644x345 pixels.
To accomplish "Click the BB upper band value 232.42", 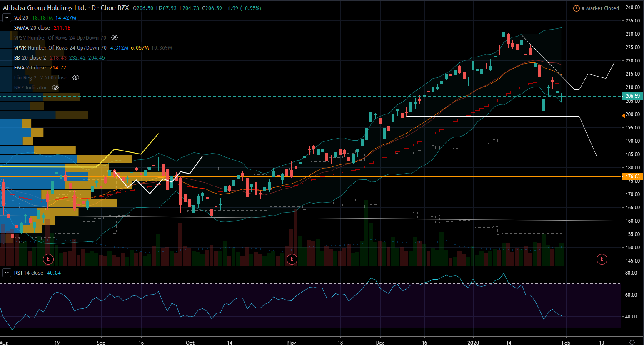I will click(x=77, y=58).
